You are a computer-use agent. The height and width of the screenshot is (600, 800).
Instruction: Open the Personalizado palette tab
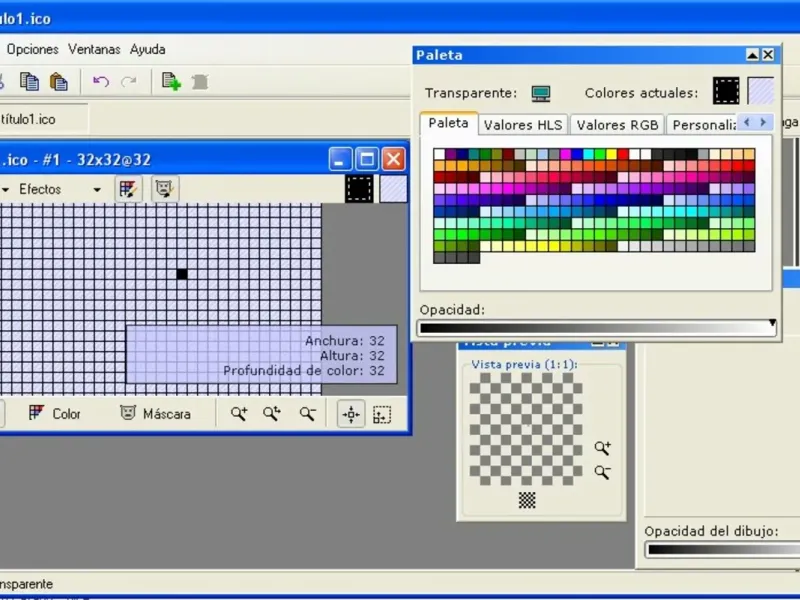pos(704,125)
